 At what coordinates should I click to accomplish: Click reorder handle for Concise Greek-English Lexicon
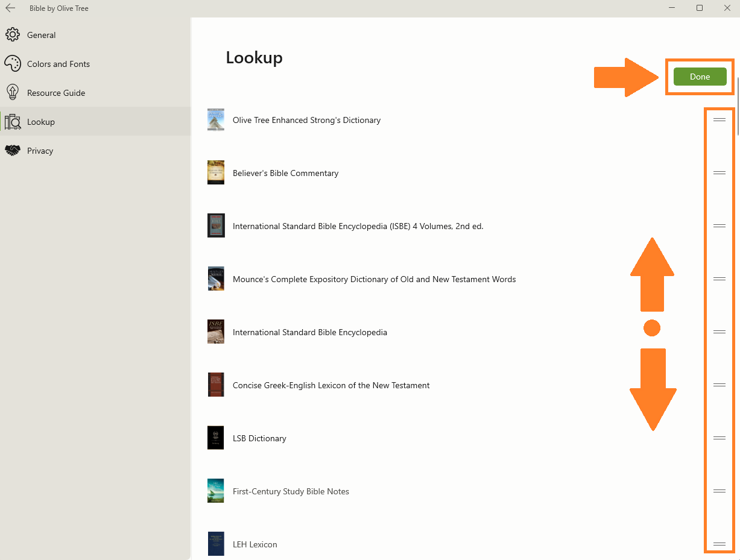719,385
